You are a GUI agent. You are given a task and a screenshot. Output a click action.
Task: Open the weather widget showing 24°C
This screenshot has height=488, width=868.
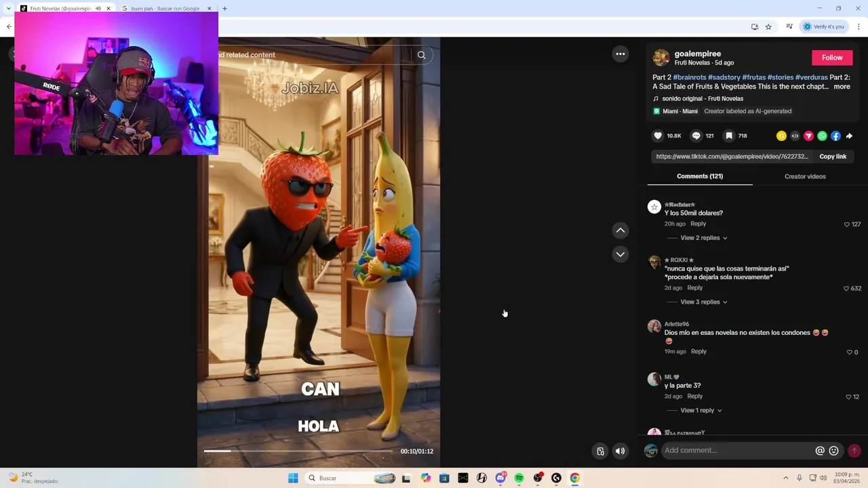coord(33,478)
